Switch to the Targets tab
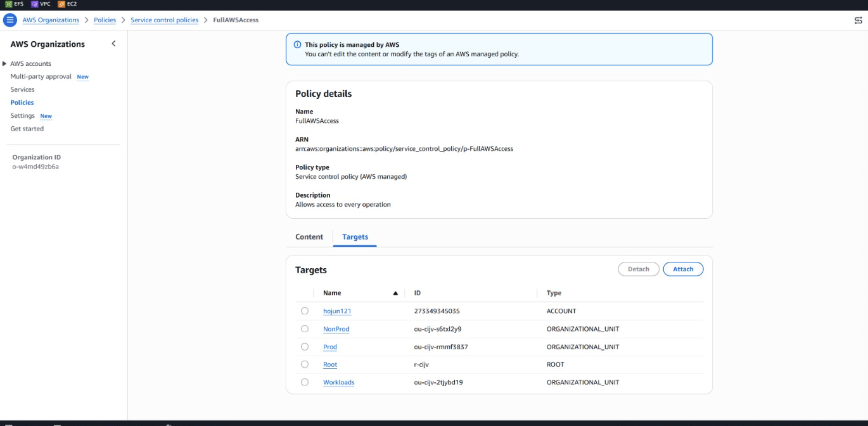This screenshot has width=868, height=426. [355, 236]
